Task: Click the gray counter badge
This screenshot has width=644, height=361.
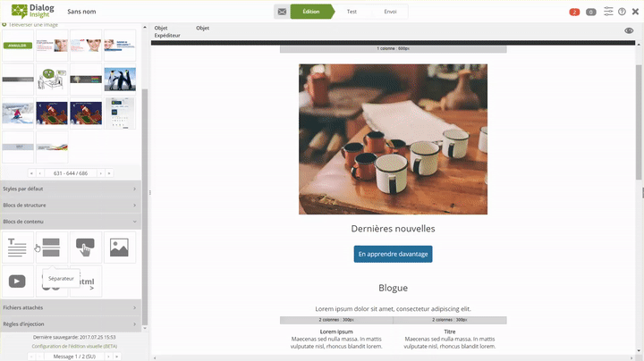Action: click(590, 12)
